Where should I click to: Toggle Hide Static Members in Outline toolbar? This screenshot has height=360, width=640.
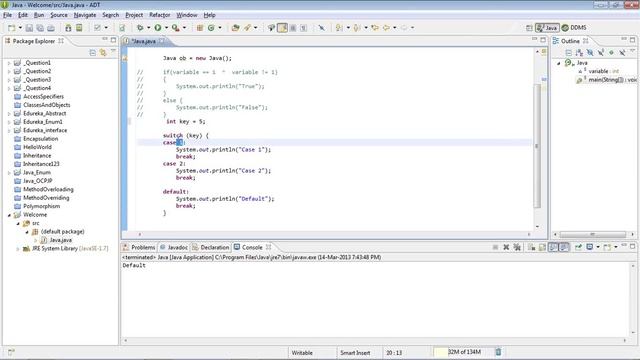pos(601,53)
